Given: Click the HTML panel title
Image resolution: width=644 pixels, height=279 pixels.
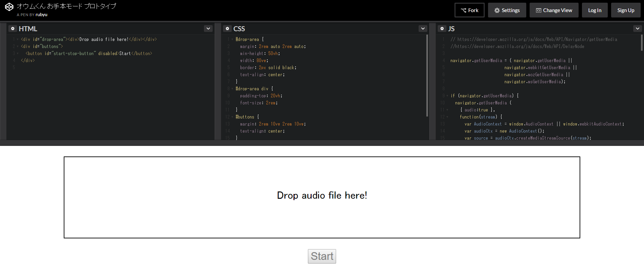Looking at the screenshot, I should click(x=28, y=29).
